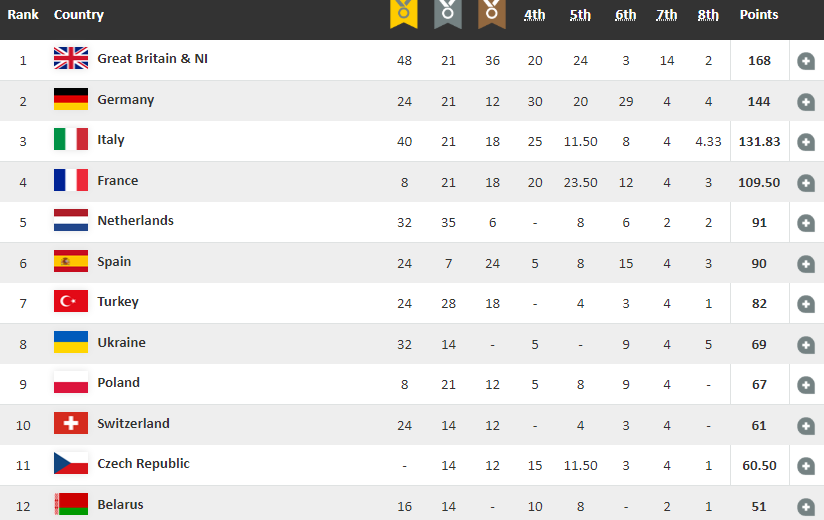Click the Turkey flag icon
Image resolution: width=824 pixels, height=520 pixels.
(x=71, y=302)
